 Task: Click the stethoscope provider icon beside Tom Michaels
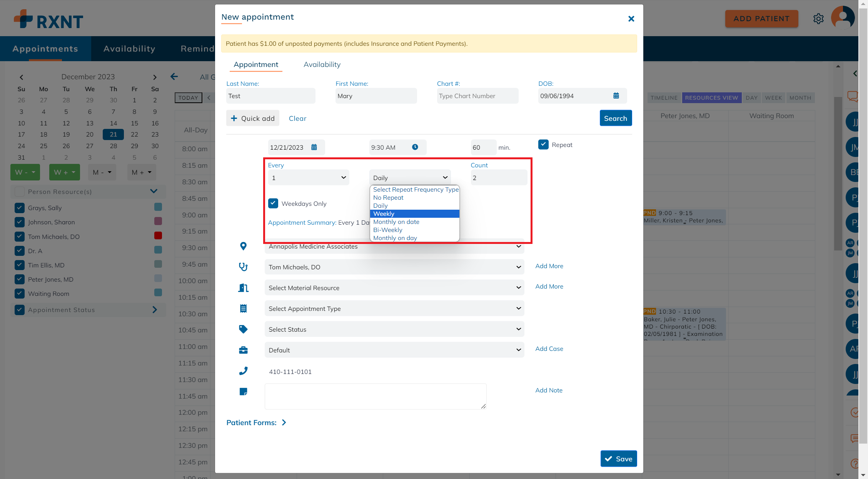click(243, 267)
